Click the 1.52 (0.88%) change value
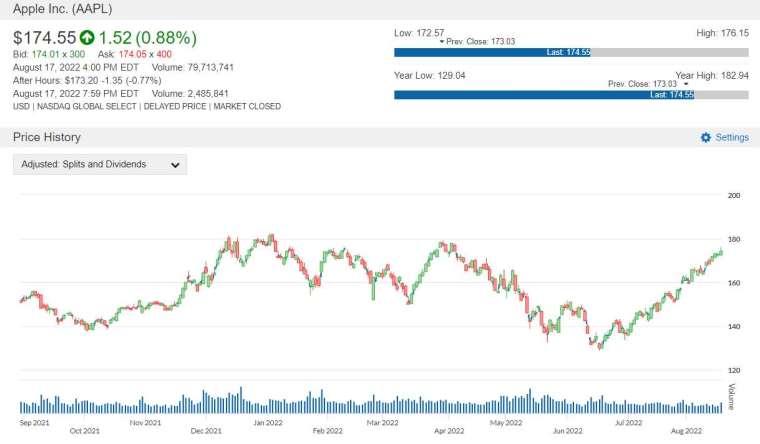760x444 pixels. [148, 37]
